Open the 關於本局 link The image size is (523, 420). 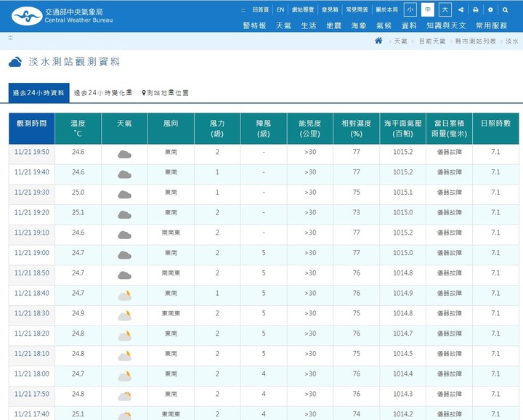point(387,9)
